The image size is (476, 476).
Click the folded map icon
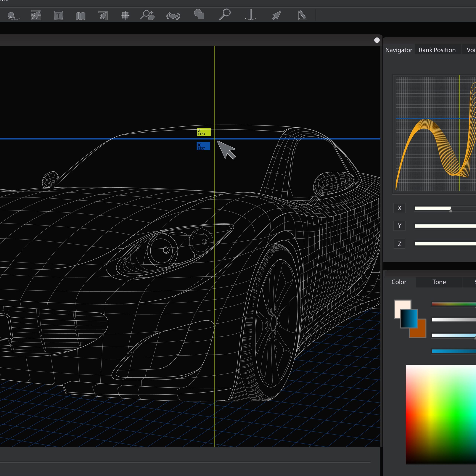click(81, 16)
